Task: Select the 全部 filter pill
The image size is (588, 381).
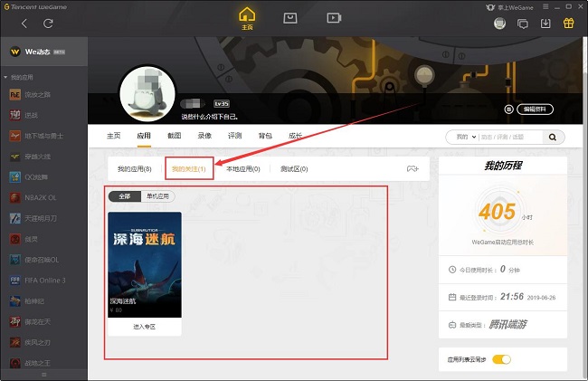Action: pos(124,196)
